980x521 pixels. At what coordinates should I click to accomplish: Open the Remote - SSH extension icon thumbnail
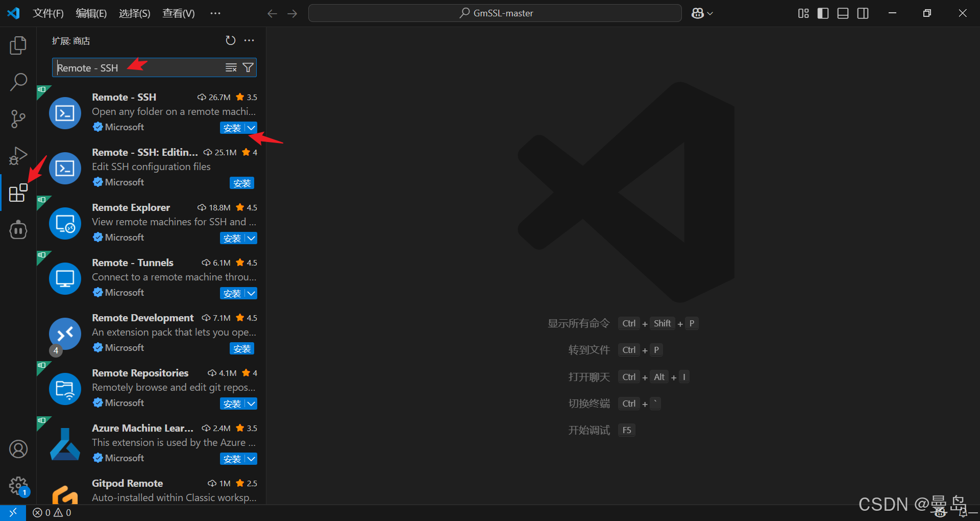click(65, 113)
